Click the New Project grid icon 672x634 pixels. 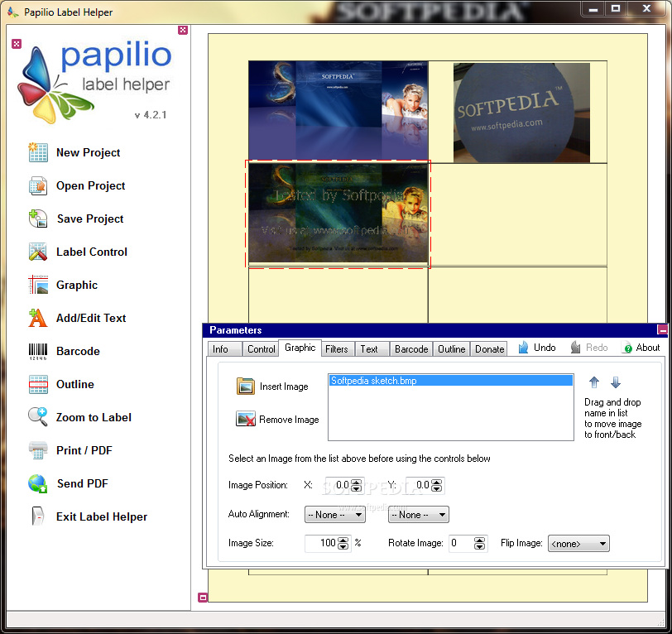pyautogui.click(x=38, y=152)
